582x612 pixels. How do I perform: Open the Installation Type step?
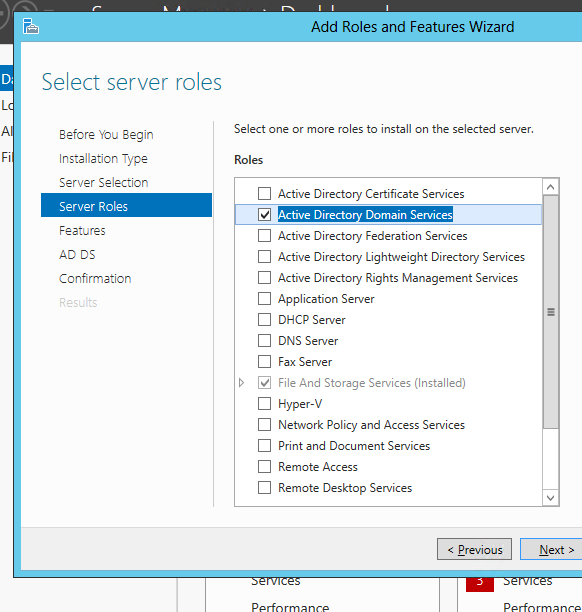pyautogui.click(x=103, y=159)
